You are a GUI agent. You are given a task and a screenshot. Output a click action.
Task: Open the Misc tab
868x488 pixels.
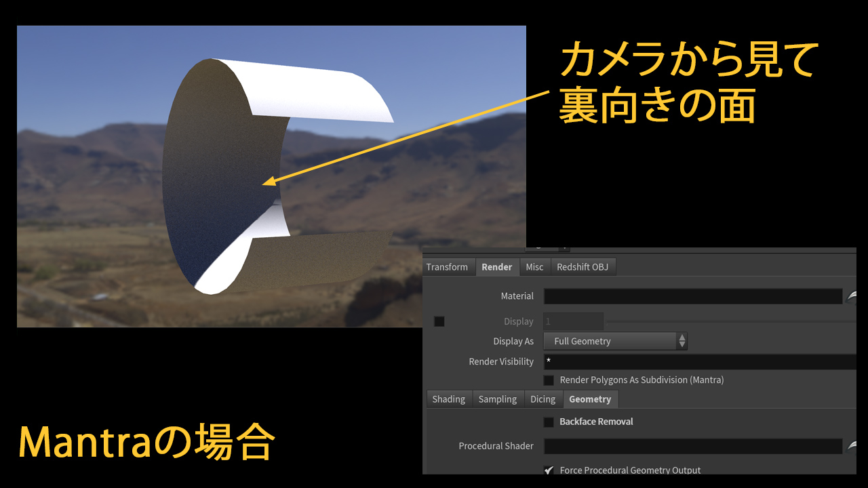[x=534, y=267]
